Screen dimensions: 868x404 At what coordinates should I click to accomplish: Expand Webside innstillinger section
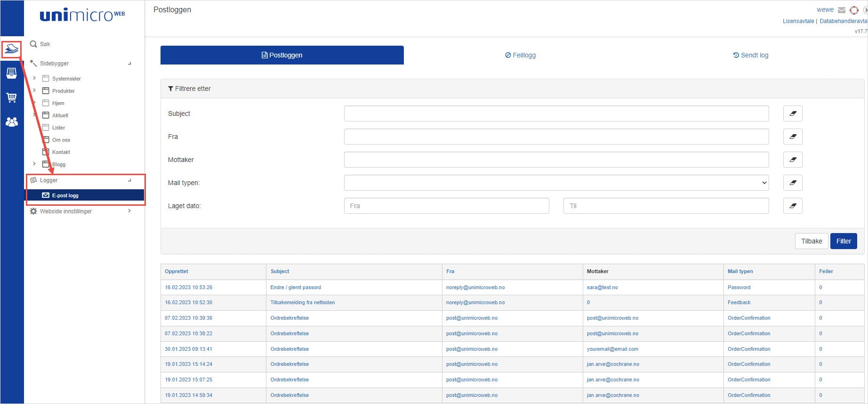129,211
